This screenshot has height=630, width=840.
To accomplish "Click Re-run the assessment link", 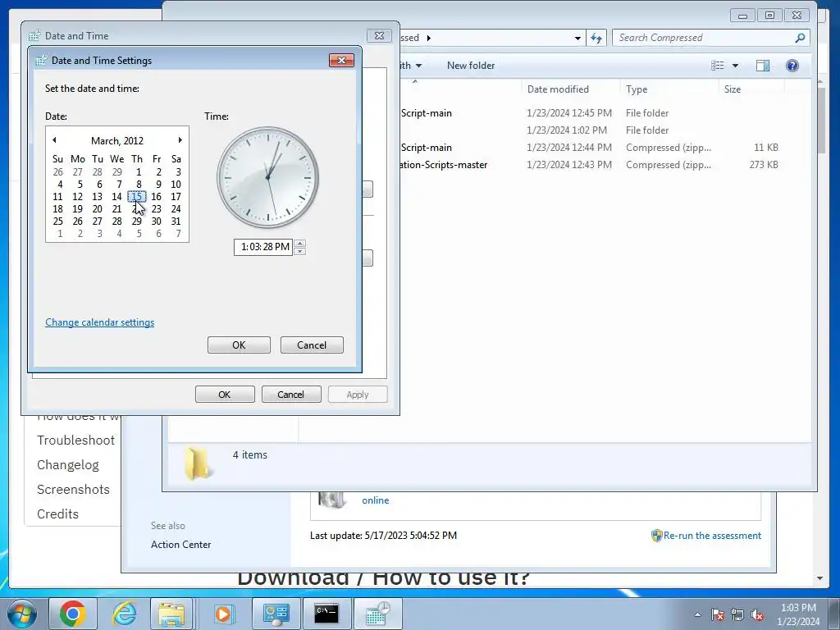I will pos(712,536).
